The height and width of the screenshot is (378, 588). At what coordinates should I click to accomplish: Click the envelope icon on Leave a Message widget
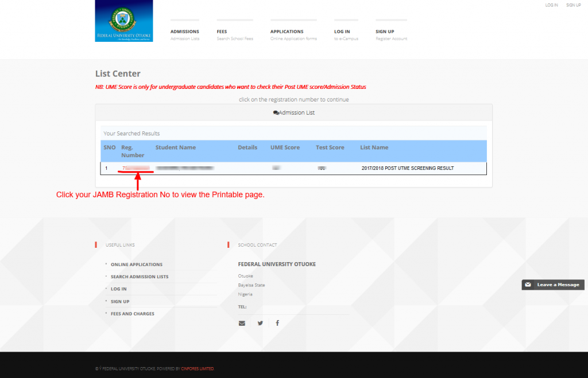pyautogui.click(x=527, y=285)
